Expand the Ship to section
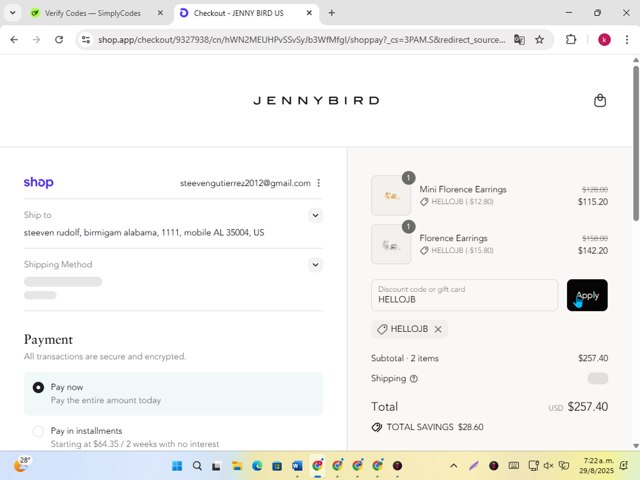Image resolution: width=640 pixels, height=480 pixels. [315, 215]
